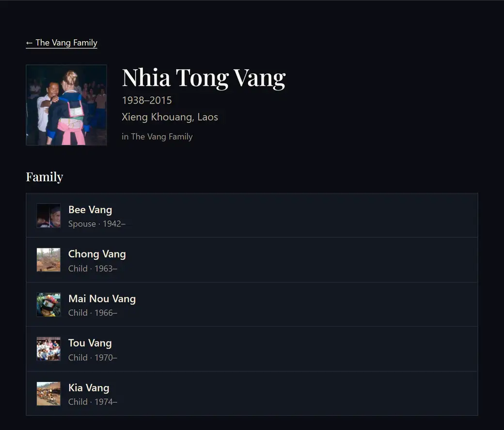Click the 'Nhia Tong Vang' name heading

click(x=204, y=78)
